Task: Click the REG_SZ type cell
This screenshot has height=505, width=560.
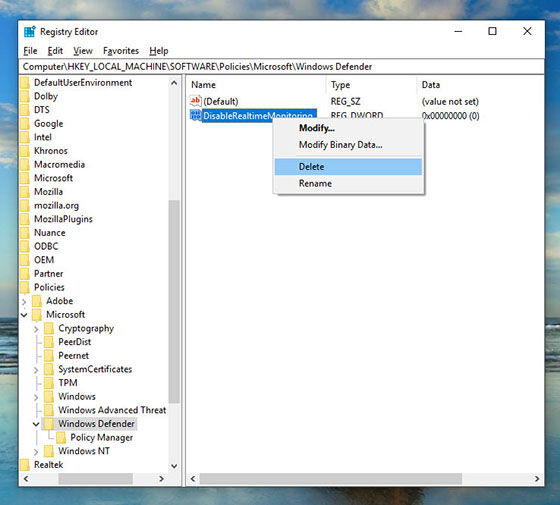Action: pos(345,101)
